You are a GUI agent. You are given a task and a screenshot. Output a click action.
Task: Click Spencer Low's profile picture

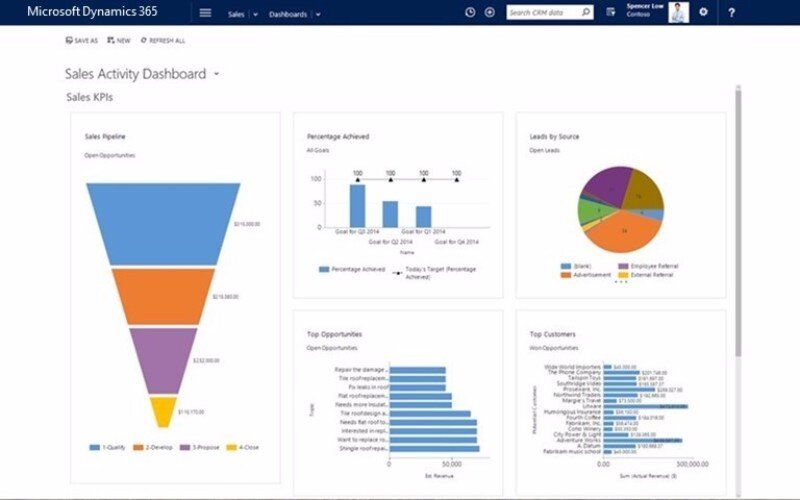click(677, 12)
